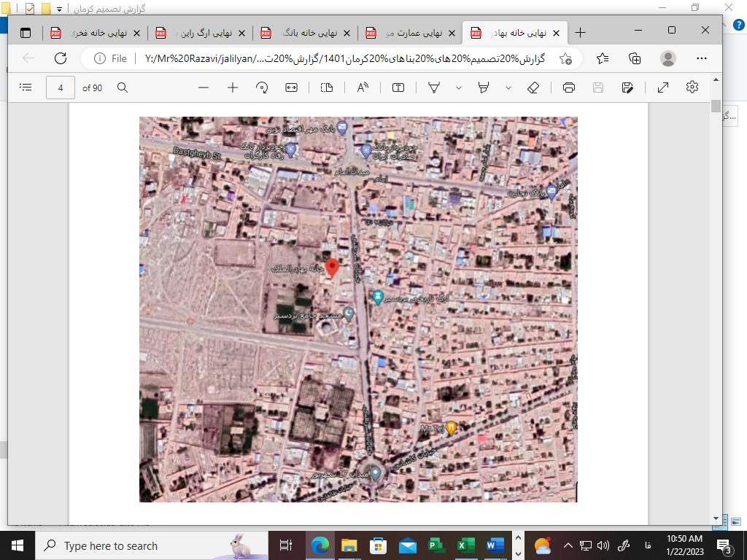Click the Fit to width icon
This screenshot has width=747, height=560.
[x=292, y=87]
